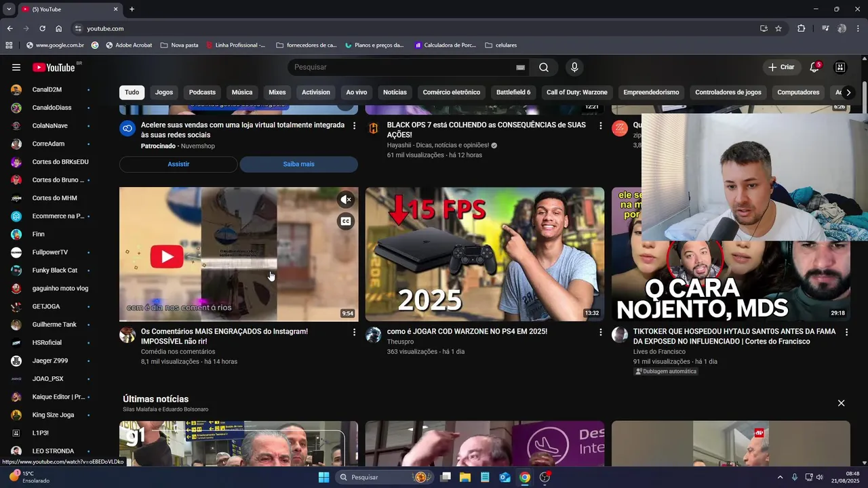Open a new Chrome tab
The height and width of the screenshot is (488, 868).
[132, 9]
